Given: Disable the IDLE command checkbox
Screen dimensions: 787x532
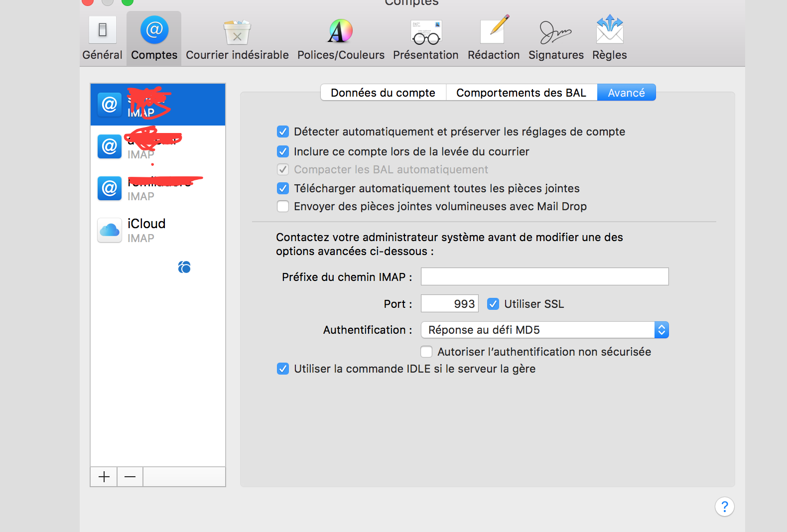Looking at the screenshot, I should (x=283, y=369).
